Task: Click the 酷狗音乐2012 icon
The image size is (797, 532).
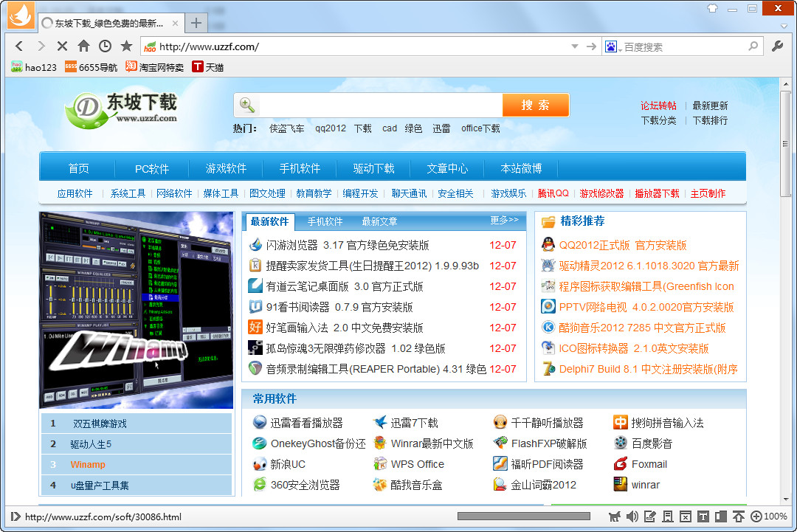Action: (548, 327)
